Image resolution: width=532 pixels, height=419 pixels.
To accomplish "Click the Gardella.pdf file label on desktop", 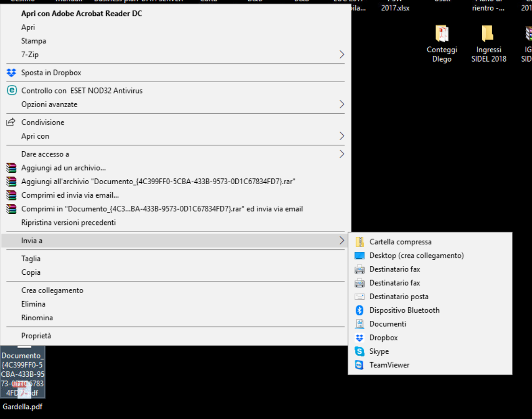I will tap(23, 406).
